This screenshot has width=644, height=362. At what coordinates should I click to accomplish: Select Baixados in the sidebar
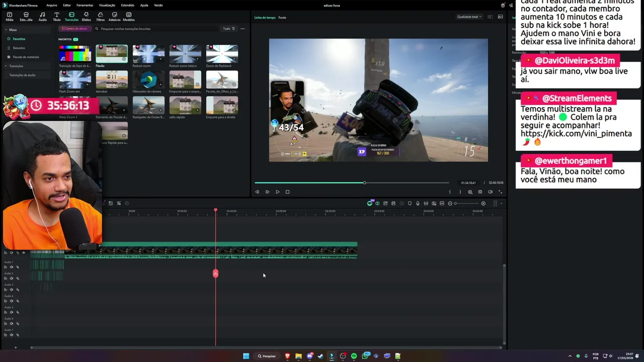point(19,48)
